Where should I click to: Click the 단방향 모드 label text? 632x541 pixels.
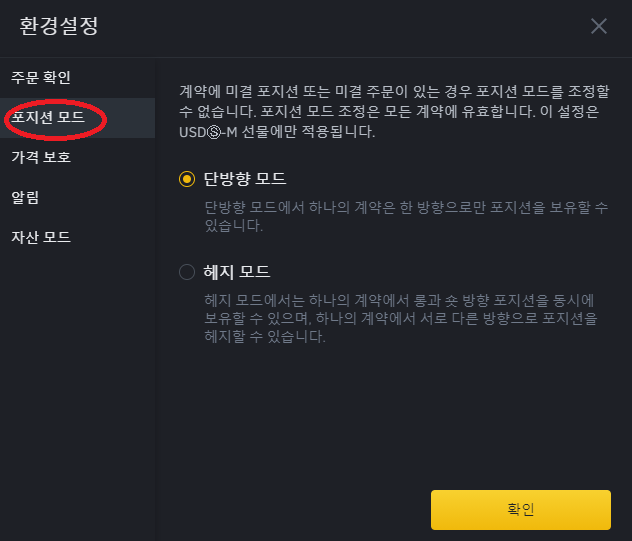click(x=245, y=179)
